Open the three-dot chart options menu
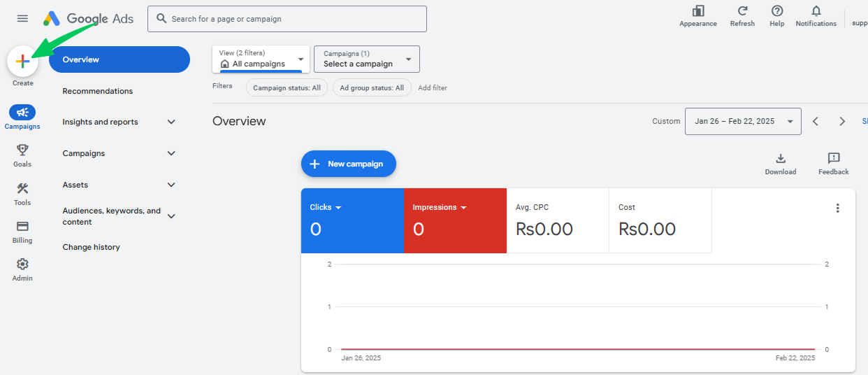Viewport: 868px width, 375px height. pos(837,208)
